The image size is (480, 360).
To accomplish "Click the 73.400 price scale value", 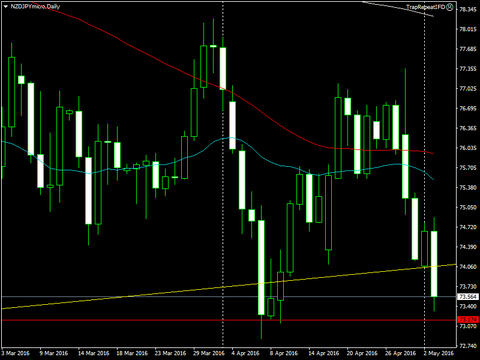I will point(468,306).
